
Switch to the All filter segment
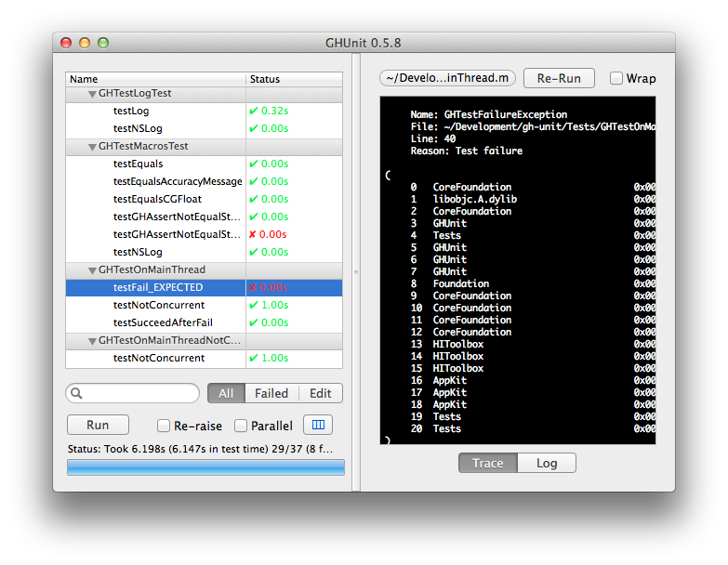tap(226, 393)
